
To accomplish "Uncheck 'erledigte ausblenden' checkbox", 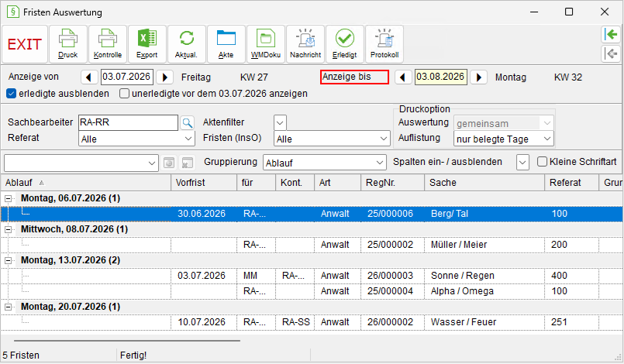I will coord(11,94).
